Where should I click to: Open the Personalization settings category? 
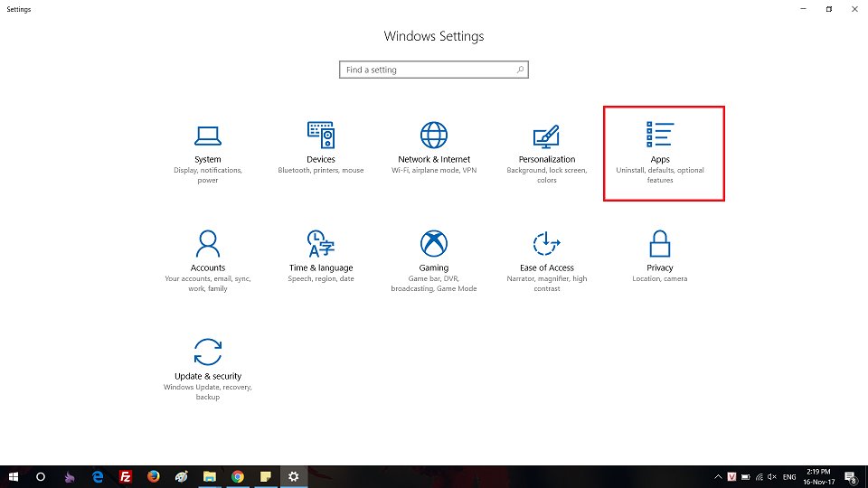[x=546, y=154]
